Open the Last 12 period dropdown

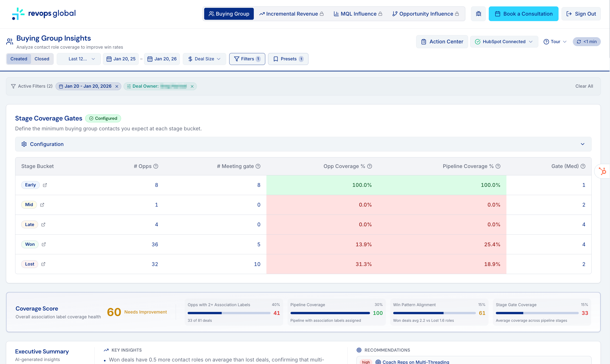click(x=79, y=59)
